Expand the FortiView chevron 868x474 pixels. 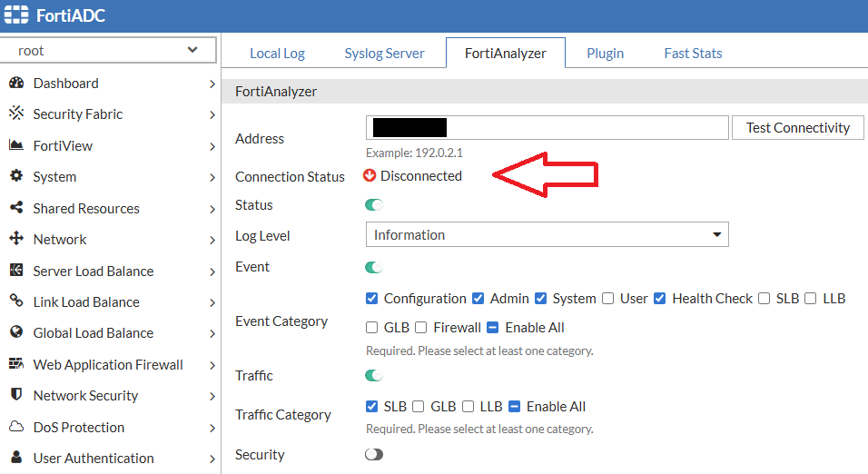click(x=212, y=146)
